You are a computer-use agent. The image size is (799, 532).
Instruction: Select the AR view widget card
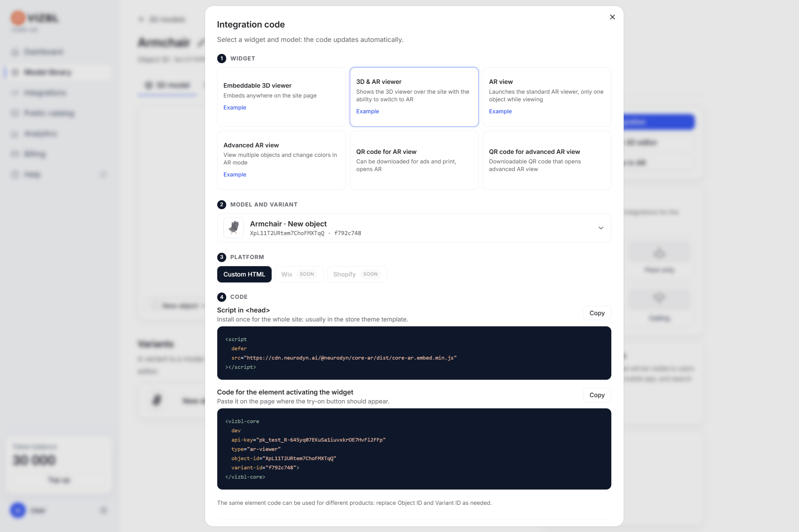pos(547,97)
